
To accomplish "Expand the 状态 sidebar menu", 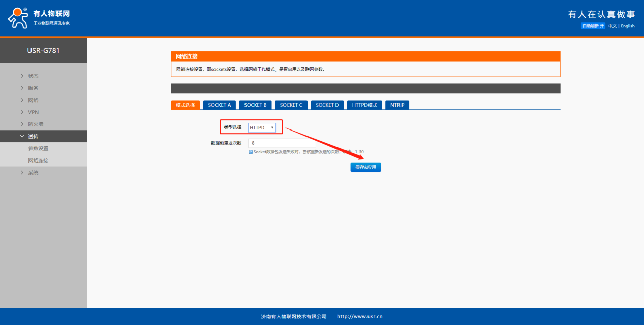I will [x=33, y=76].
